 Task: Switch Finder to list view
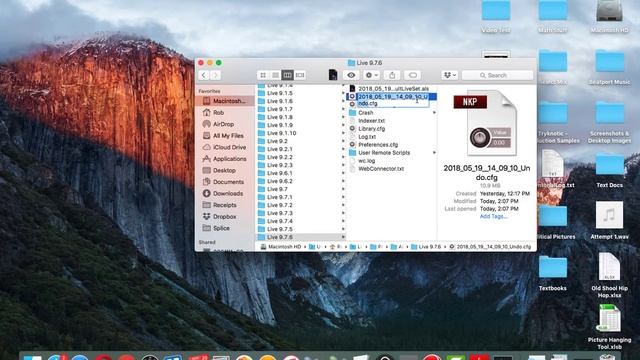coord(276,75)
